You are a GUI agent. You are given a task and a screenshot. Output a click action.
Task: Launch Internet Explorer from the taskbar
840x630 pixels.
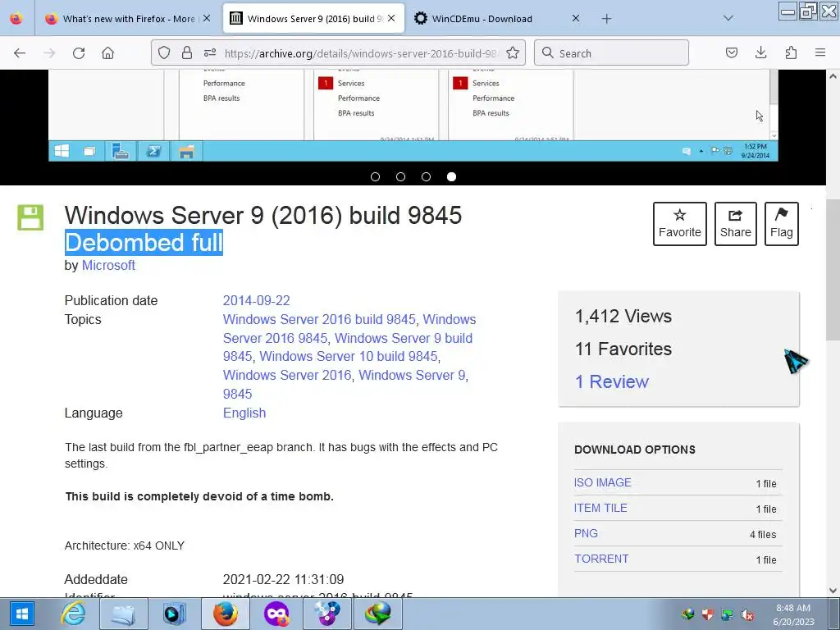[73, 614]
